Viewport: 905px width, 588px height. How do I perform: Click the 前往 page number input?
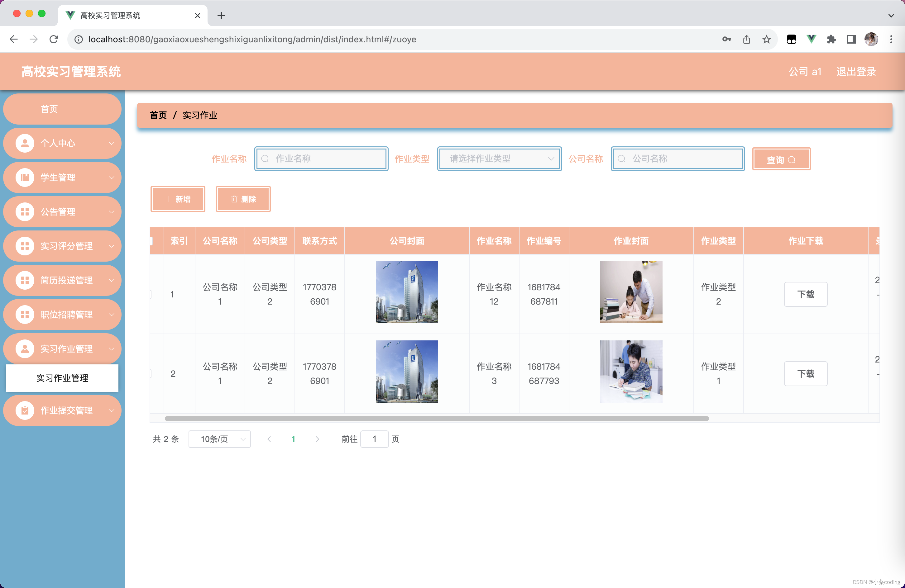[x=374, y=439]
